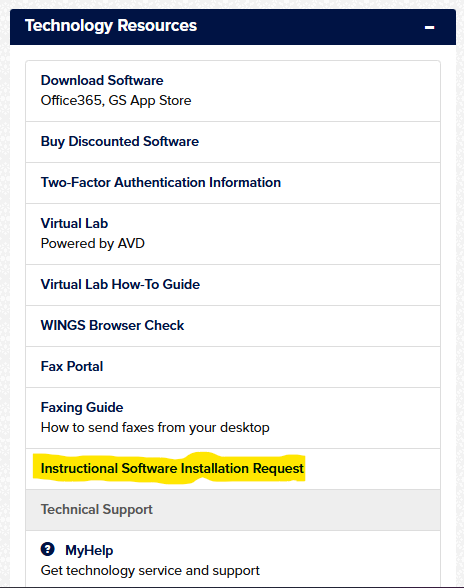
Task: Click the Technical Support section heading
Action: click(96, 509)
